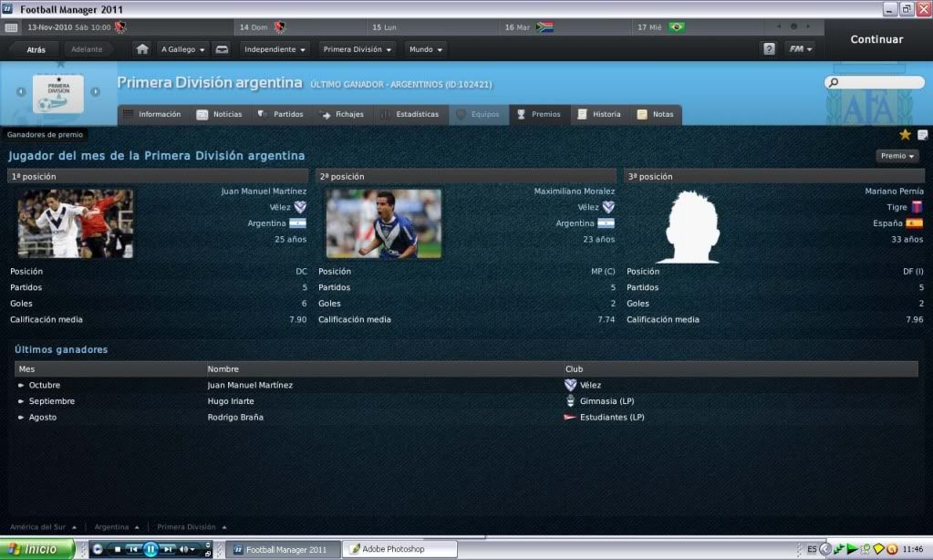Viewport: 933px width, 560px height.
Task: Go to previous competition arrow
Action: click(21, 91)
